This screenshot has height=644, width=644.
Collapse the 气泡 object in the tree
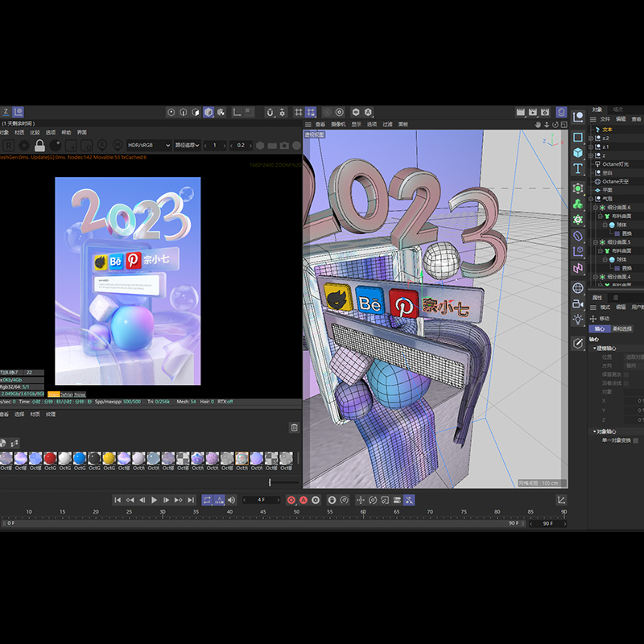pyautogui.click(x=591, y=199)
